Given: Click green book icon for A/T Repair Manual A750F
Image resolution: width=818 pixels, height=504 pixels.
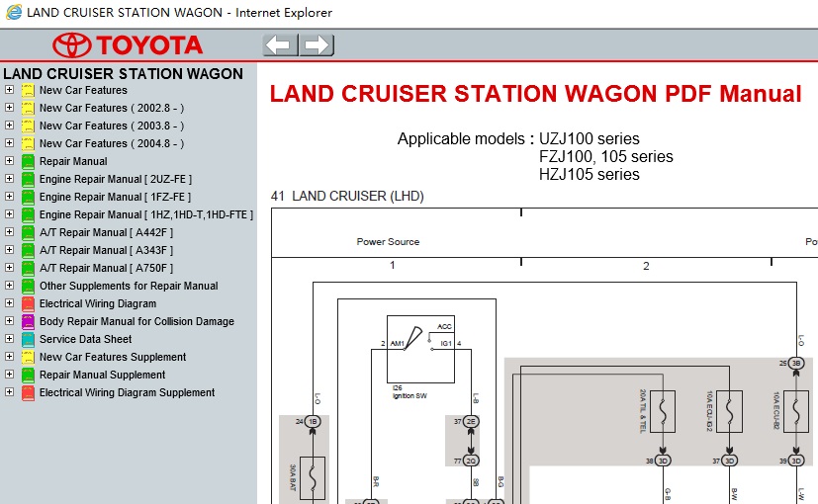Looking at the screenshot, I should (28, 268).
